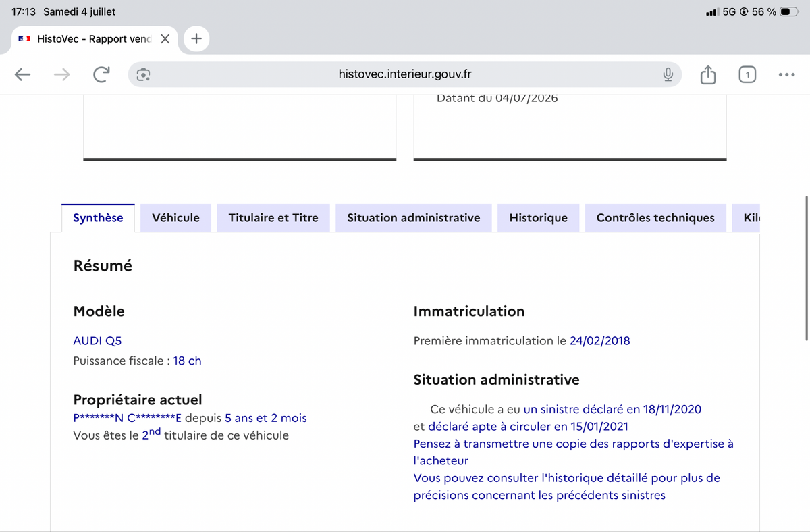Select the Situation administrative tab
Viewport: 810px width, 532px height.
[414, 218]
